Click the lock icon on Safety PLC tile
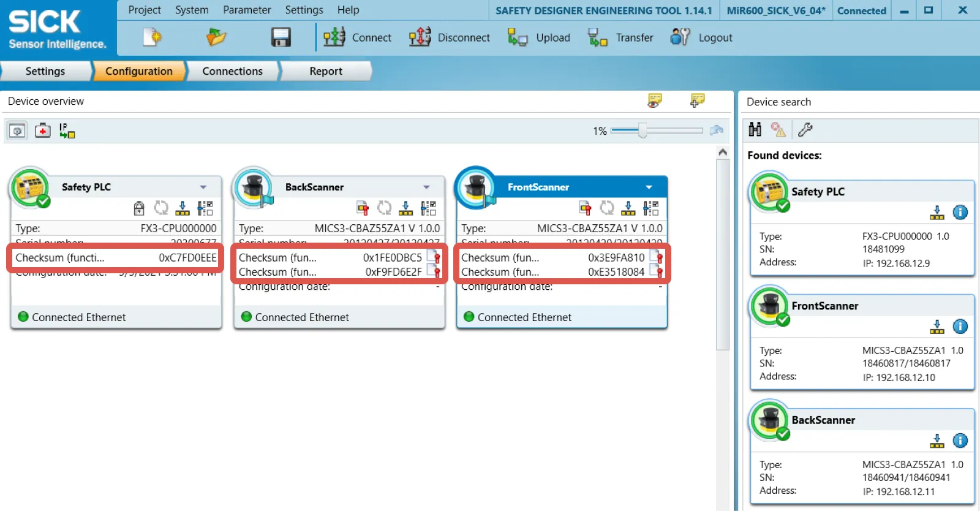The width and height of the screenshot is (980, 511). click(x=139, y=208)
